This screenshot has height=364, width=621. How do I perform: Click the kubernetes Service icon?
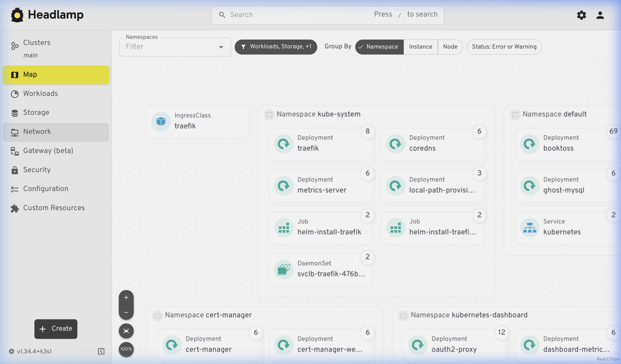pos(530,228)
